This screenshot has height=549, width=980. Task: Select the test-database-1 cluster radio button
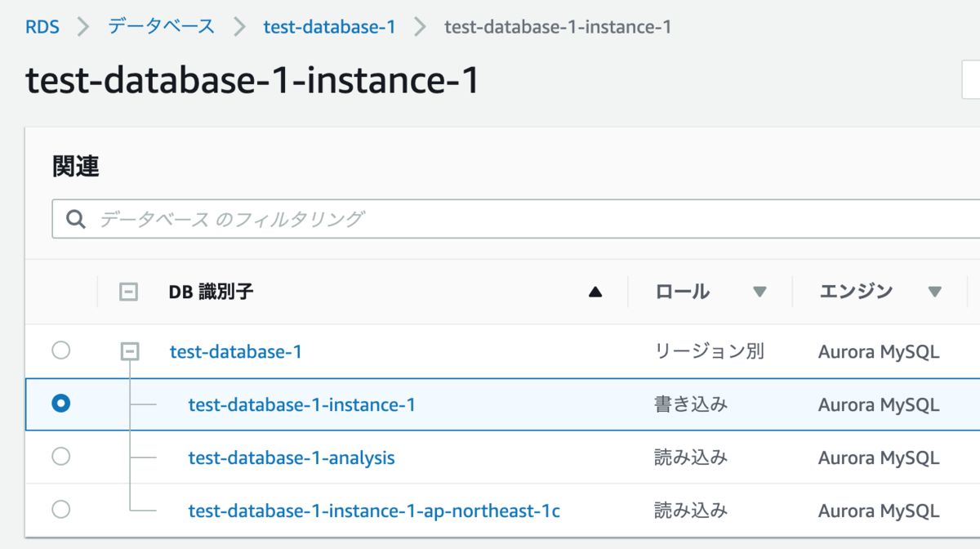61,351
